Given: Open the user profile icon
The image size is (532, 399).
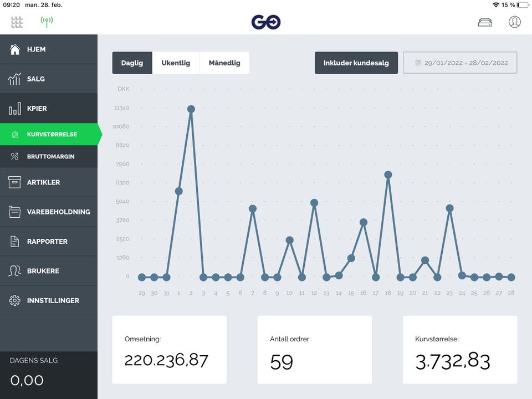Looking at the screenshot, I should point(514,22).
